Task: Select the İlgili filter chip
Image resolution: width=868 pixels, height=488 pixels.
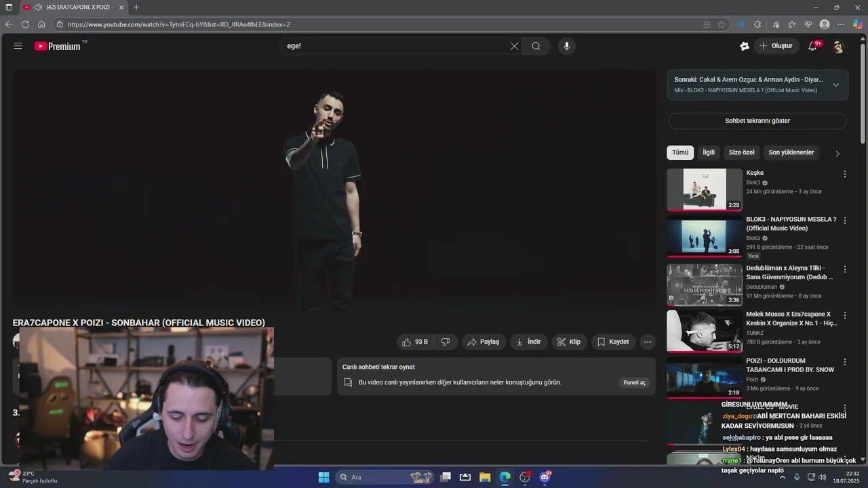Action: [709, 152]
